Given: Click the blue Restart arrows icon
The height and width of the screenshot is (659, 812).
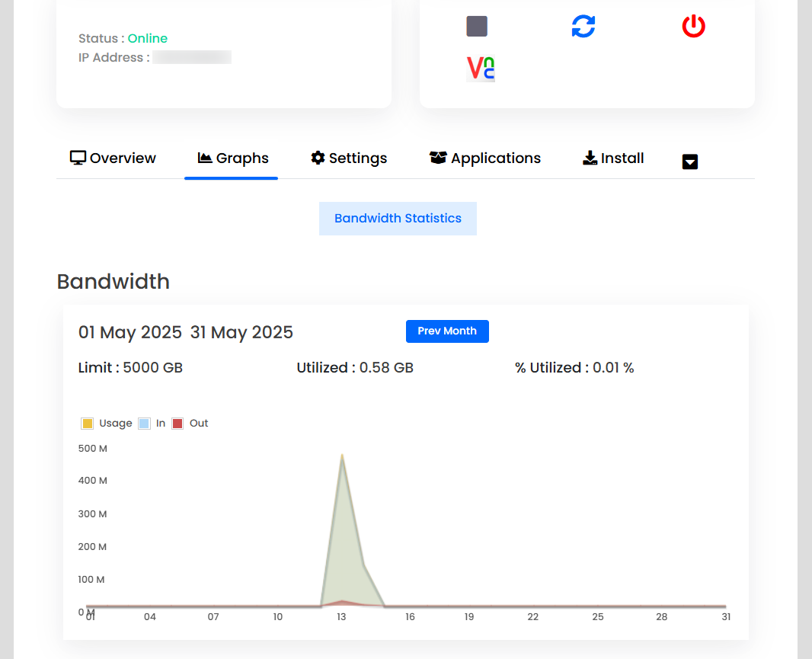Looking at the screenshot, I should tap(583, 27).
